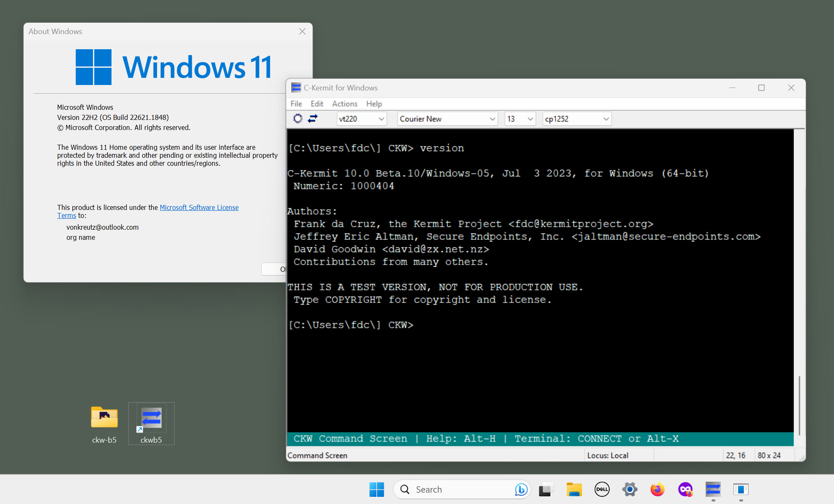Open the Actions menu in C-Kermit
The height and width of the screenshot is (504, 834).
click(345, 103)
